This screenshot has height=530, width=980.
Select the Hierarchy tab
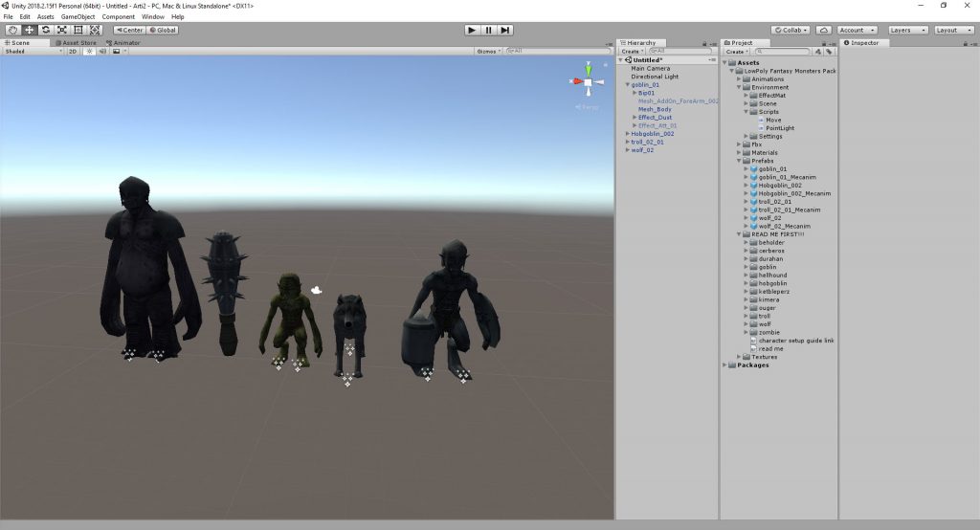click(641, 43)
